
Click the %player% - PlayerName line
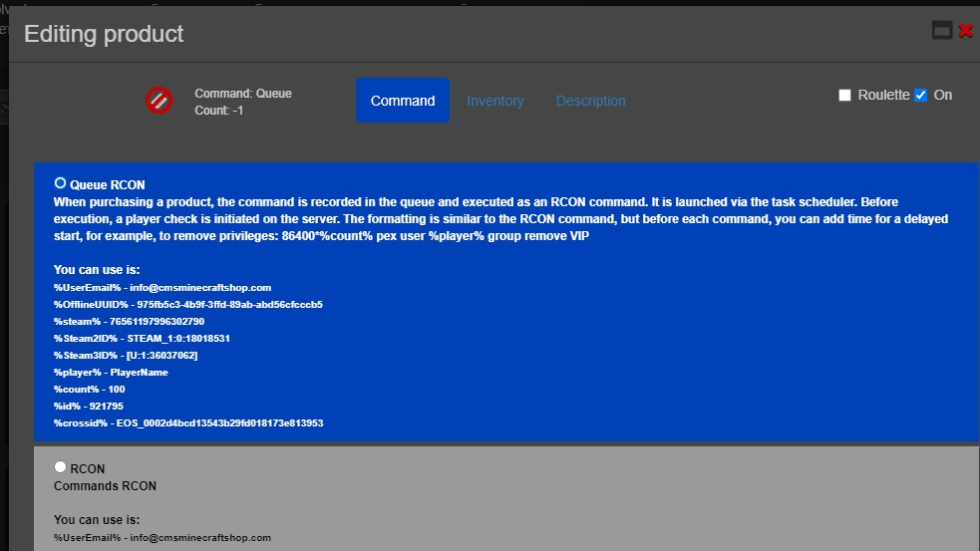pos(111,372)
